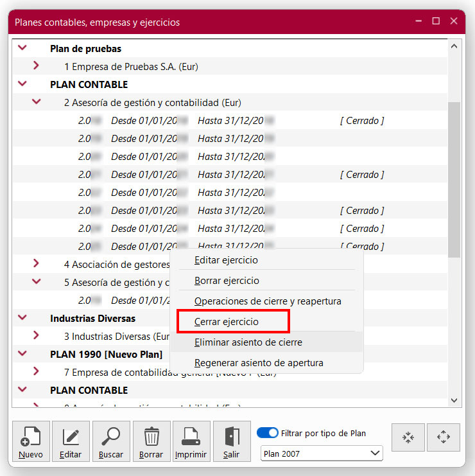Open the Plan 2007 dropdown
The height and width of the screenshot is (476, 475).
(x=322, y=454)
